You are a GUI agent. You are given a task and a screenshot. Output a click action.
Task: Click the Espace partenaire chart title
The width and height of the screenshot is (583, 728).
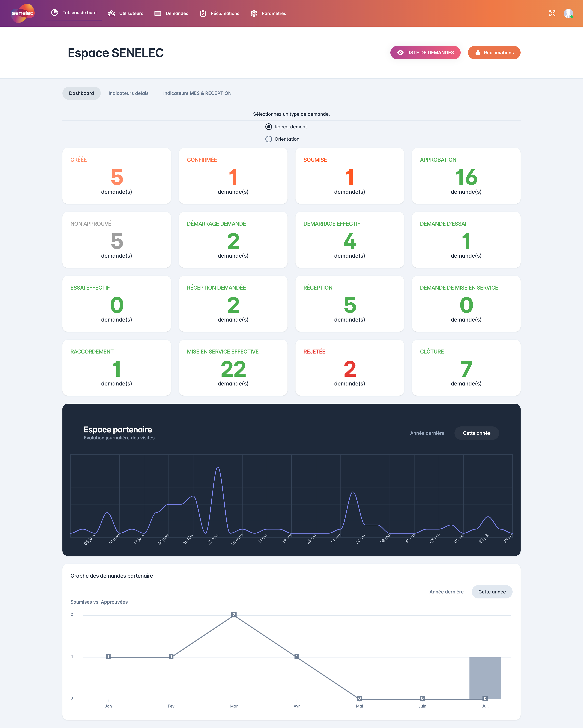pos(118,429)
